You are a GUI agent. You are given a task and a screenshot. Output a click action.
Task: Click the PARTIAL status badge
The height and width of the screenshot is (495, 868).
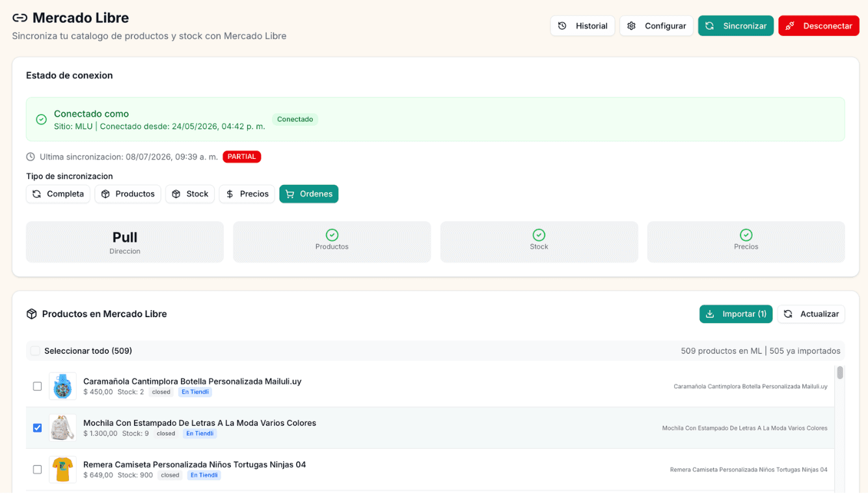242,157
